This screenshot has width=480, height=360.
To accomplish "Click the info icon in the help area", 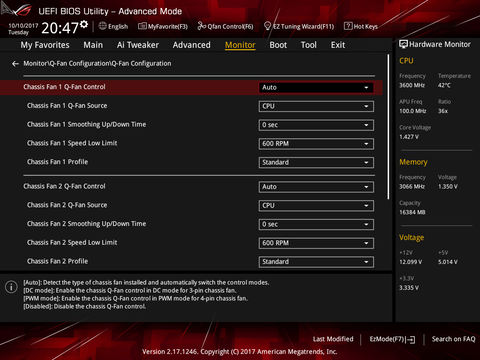I will (x=11, y=287).
